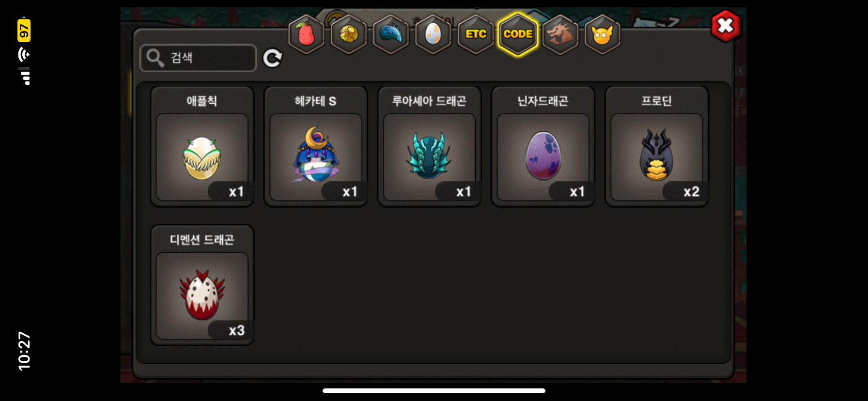Switch to the blue dragon head tab
Viewport: 868px width, 401px height.
click(391, 34)
